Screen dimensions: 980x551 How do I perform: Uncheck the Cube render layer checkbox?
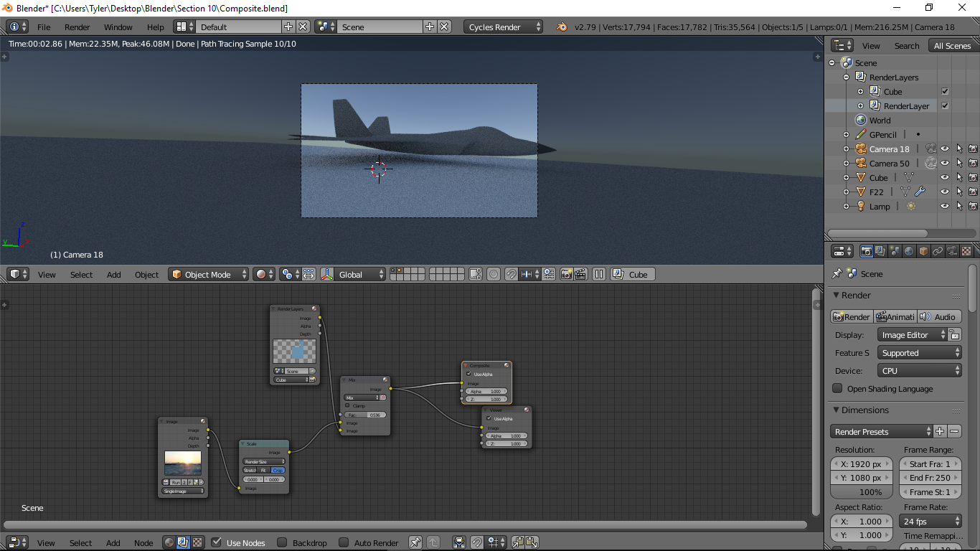click(x=945, y=91)
